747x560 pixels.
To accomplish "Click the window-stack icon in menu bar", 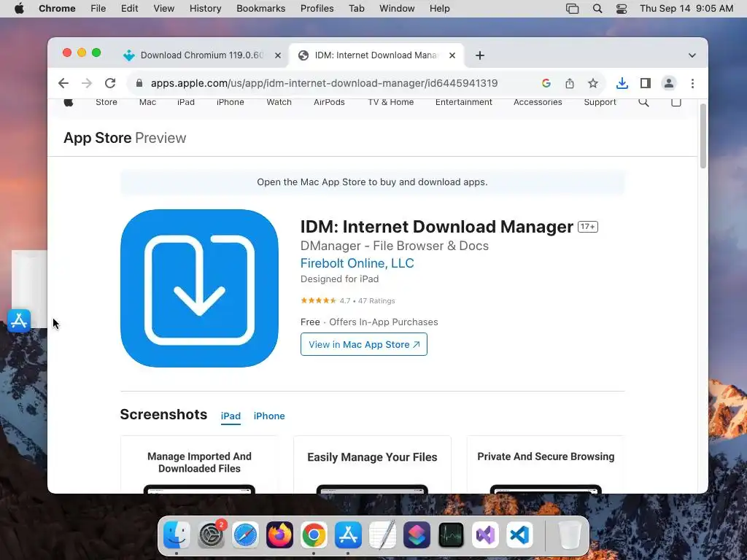I will pyautogui.click(x=572, y=9).
